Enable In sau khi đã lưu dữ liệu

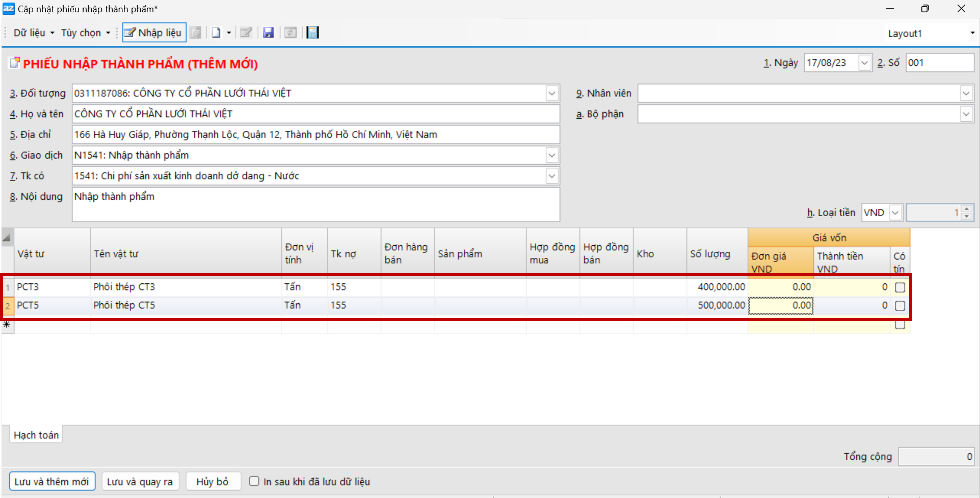click(254, 481)
